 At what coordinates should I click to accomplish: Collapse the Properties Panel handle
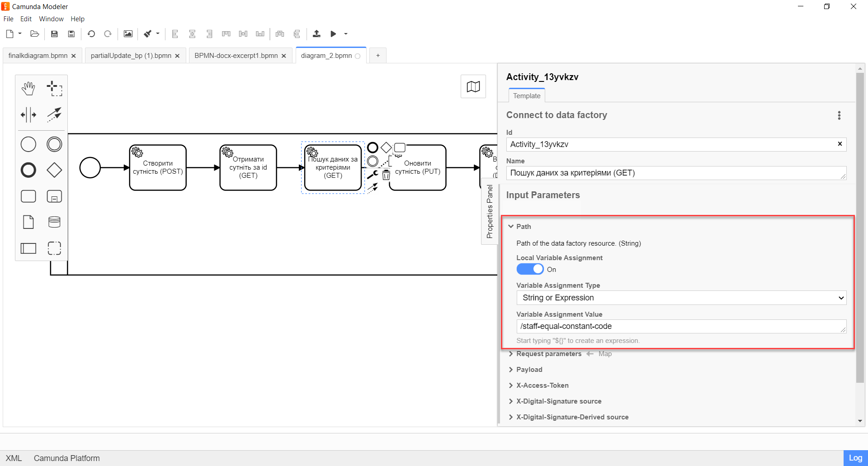[490, 211]
